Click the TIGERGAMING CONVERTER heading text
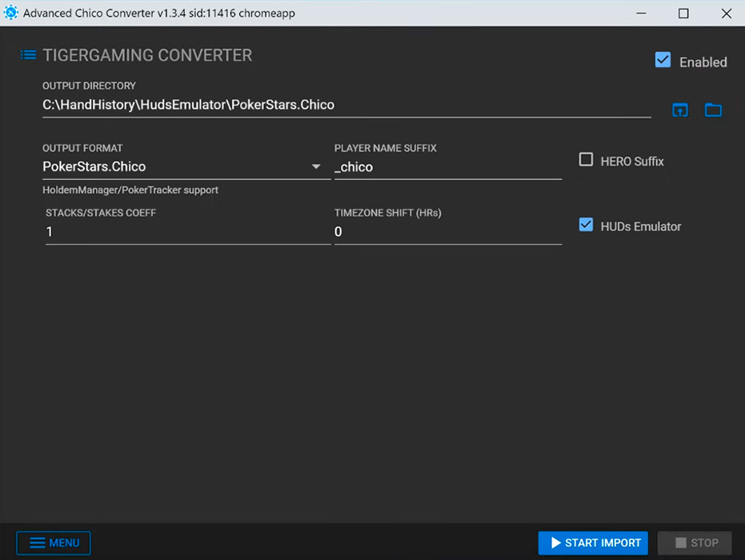 (x=147, y=55)
